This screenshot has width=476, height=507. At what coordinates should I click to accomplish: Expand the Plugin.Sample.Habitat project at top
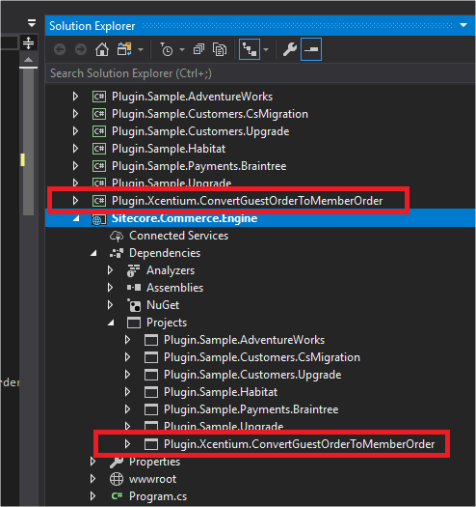pyautogui.click(x=76, y=149)
